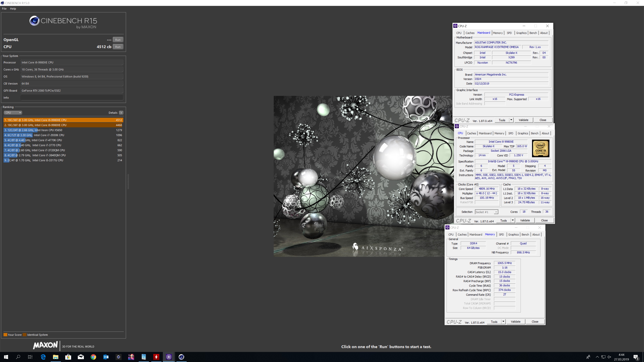Open Microsoft Store from taskbar
The width and height of the screenshot is (644, 362).
click(68, 357)
